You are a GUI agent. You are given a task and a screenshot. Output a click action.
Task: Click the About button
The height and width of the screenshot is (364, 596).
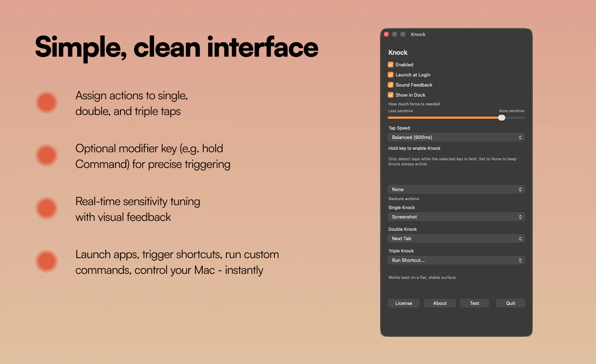point(440,303)
